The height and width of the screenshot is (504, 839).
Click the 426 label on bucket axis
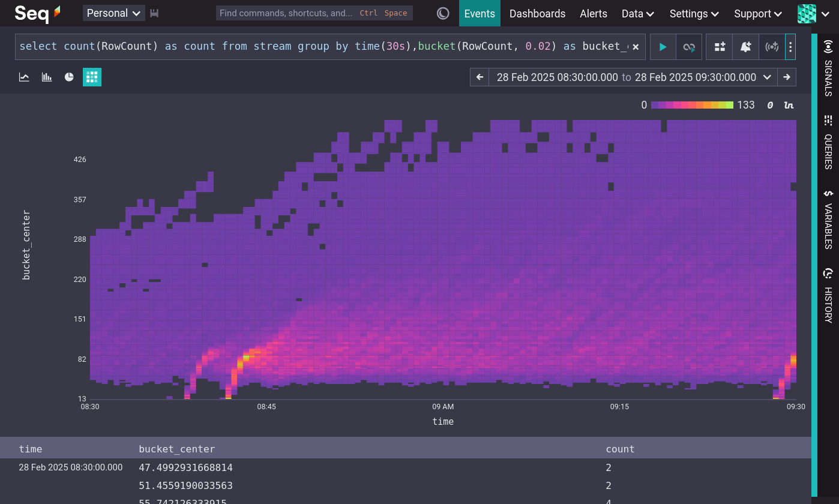coord(80,160)
